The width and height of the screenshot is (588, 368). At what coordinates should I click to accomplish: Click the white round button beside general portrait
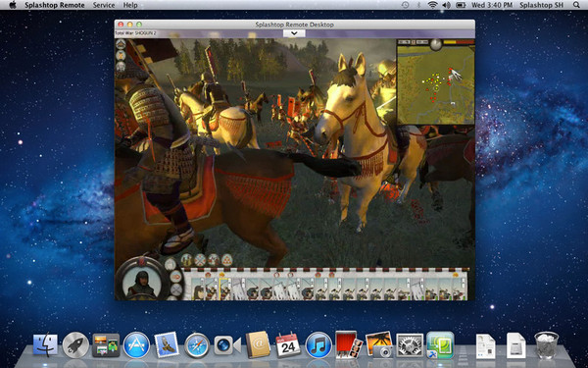pos(170,264)
